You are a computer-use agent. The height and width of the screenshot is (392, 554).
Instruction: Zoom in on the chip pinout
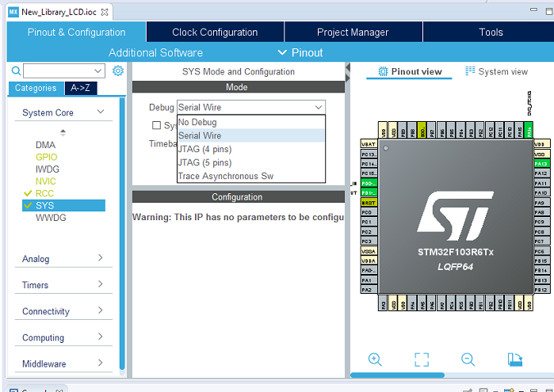click(x=375, y=360)
